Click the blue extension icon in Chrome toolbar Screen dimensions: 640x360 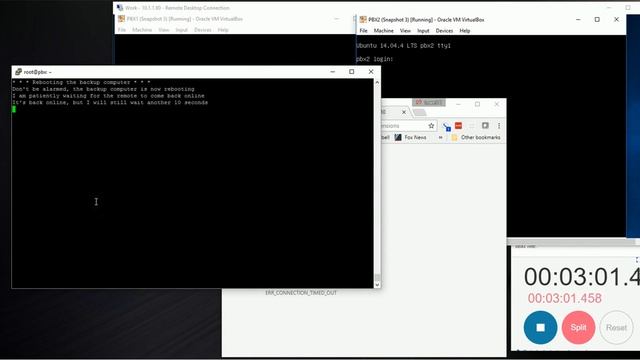(x=447, y=127)
